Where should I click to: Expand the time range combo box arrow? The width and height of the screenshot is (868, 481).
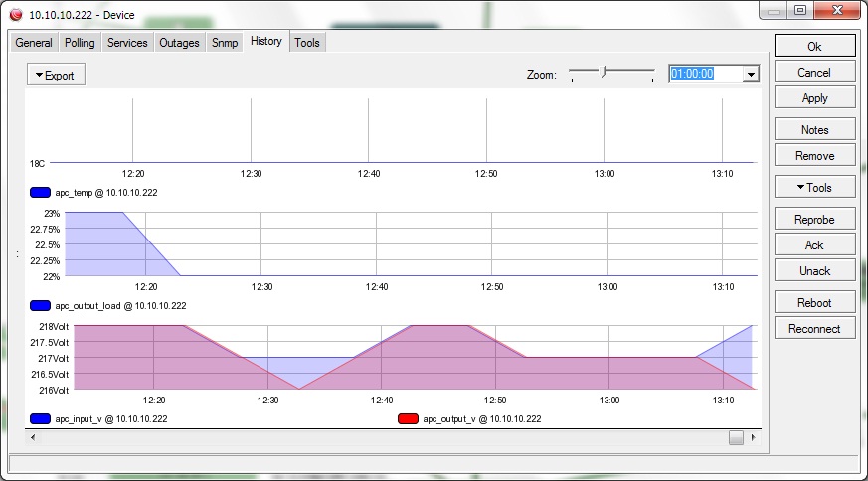[752, 74]
